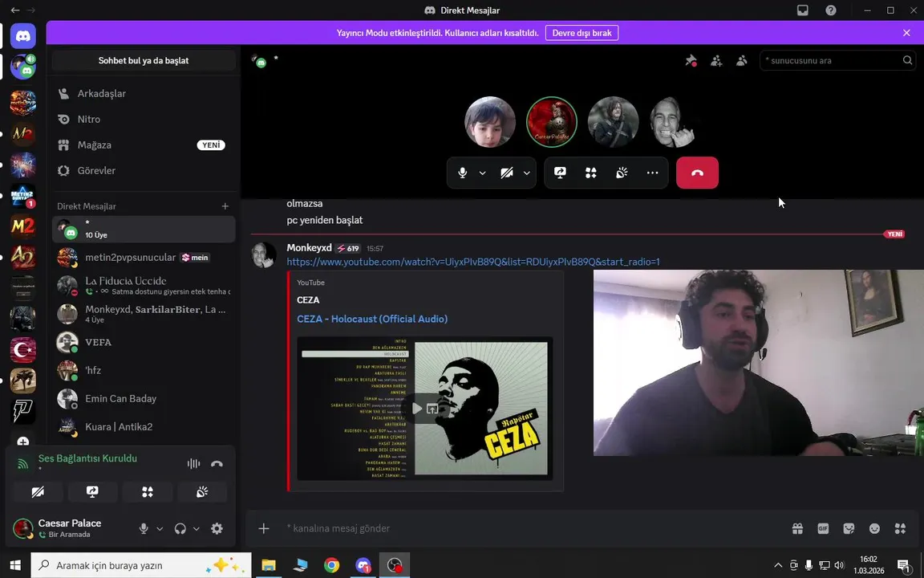
Task: Open Arkadaşlar friends tab
Action: click(x=144, y=93)
